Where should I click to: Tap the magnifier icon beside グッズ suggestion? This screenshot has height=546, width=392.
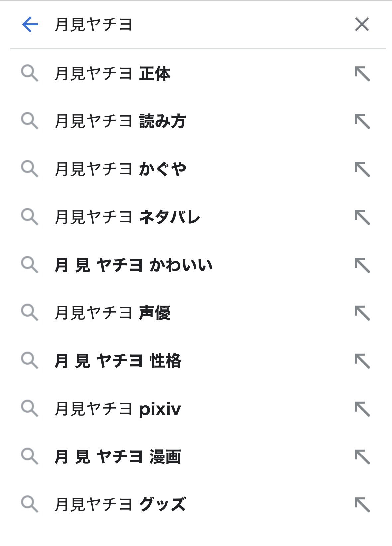point(30,504)
